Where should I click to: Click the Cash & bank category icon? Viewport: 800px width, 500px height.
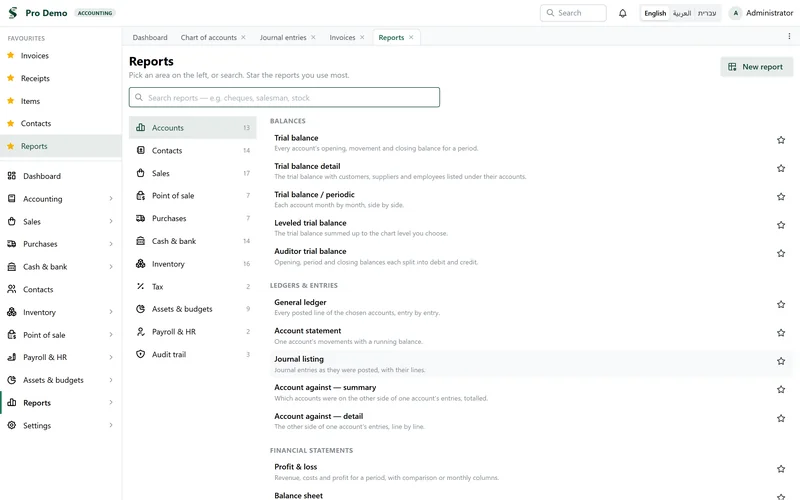pyautogui.click(x=141, y=241)
